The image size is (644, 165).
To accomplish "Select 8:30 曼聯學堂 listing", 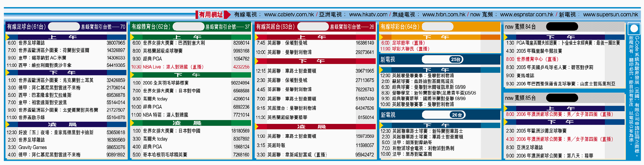I will click(429, 93).
